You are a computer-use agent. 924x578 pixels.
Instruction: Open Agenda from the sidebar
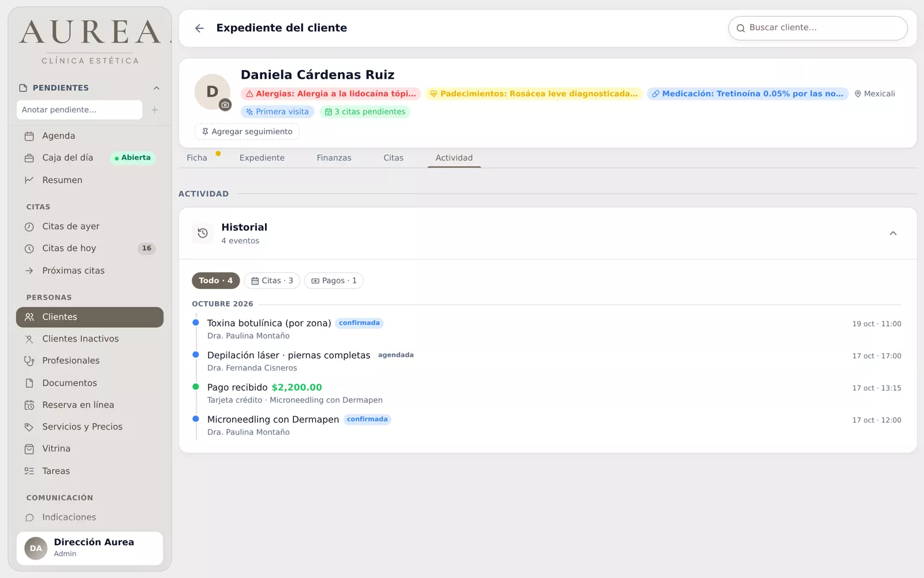pos(90,136)
